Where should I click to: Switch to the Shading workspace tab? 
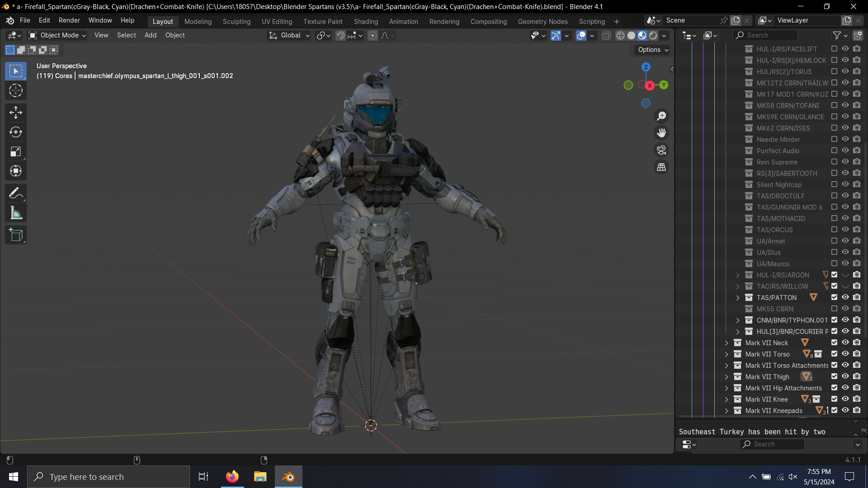pyautogui.click(x=365, y=21)
